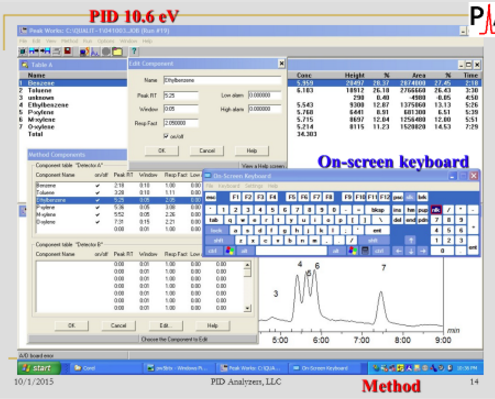Open help via the question mark icon

click(x=134, y=51)
